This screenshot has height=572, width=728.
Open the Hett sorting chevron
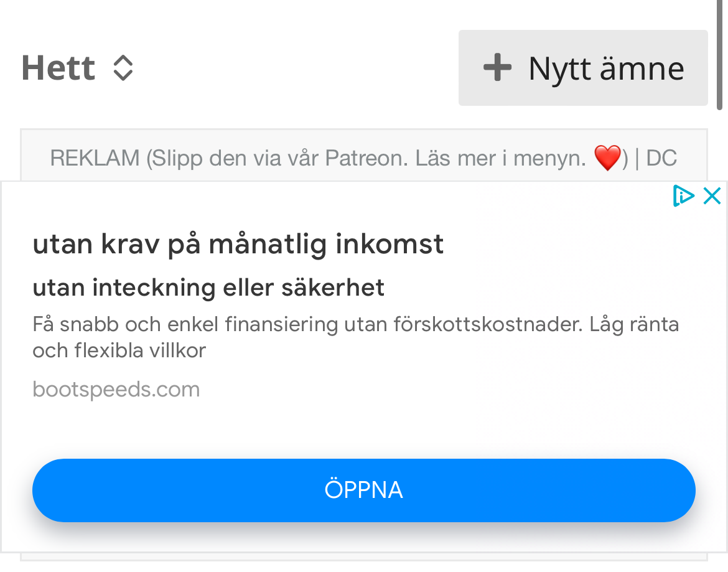pyautogui.click(x=123, y=68)
